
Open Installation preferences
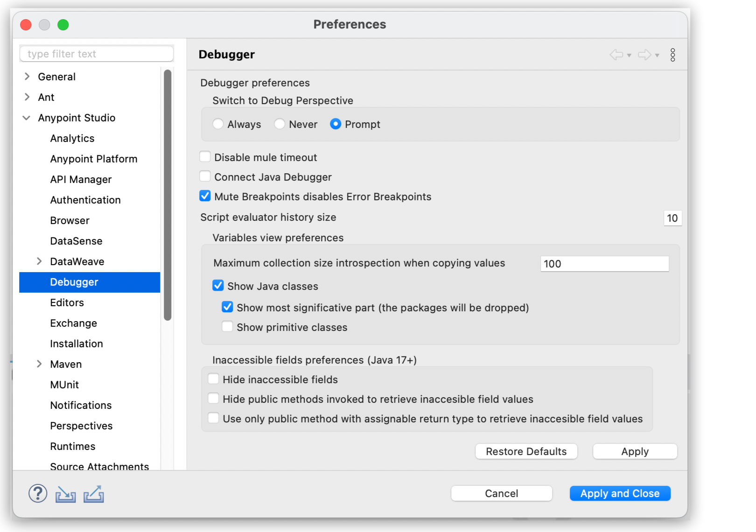[x=77, y=344]
